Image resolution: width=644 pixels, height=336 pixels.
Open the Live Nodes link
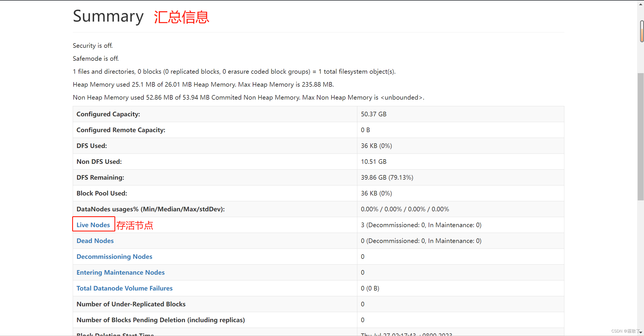click(x=93, y=225)
